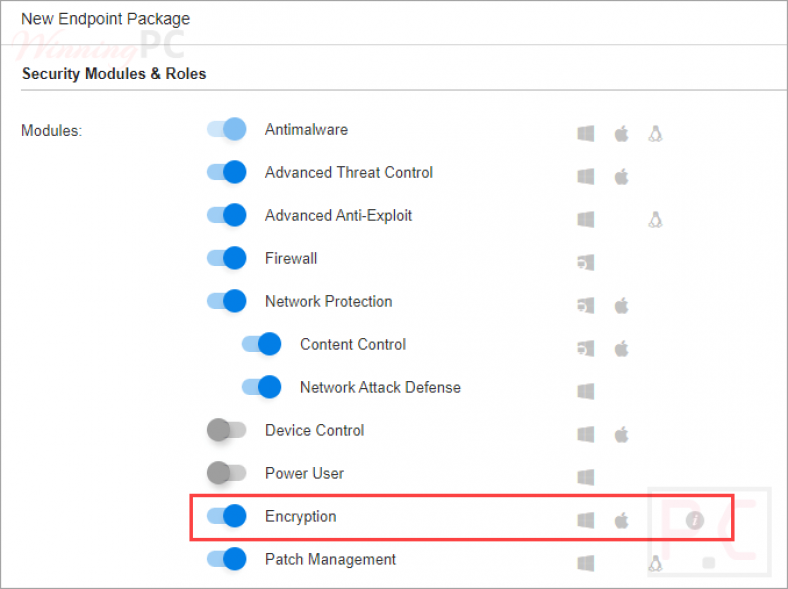This screenshot has width=788, height=589.
Task: Click Windows icon in Advanced Threat Control row
Action: click(x=586, y=176)
